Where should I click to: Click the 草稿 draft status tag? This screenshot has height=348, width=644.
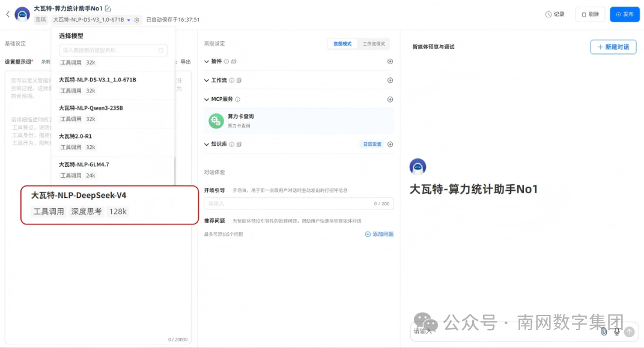40,20
